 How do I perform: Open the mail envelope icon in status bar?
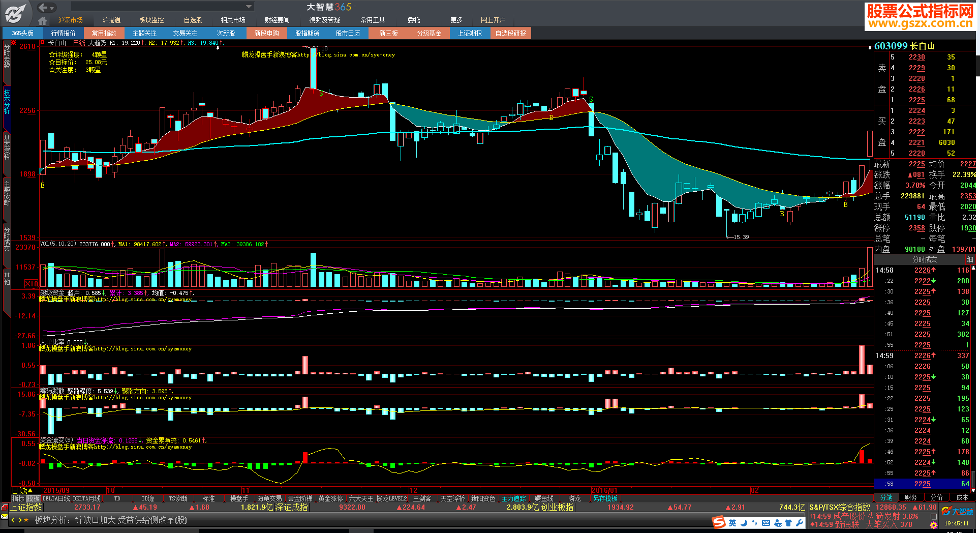(5, 517)
